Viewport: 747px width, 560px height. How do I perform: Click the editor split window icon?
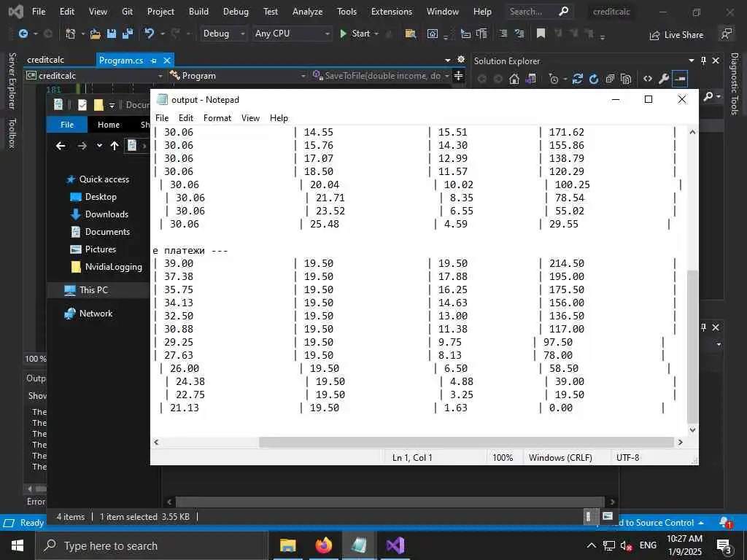pyautogui.click(x=458, y=76)
